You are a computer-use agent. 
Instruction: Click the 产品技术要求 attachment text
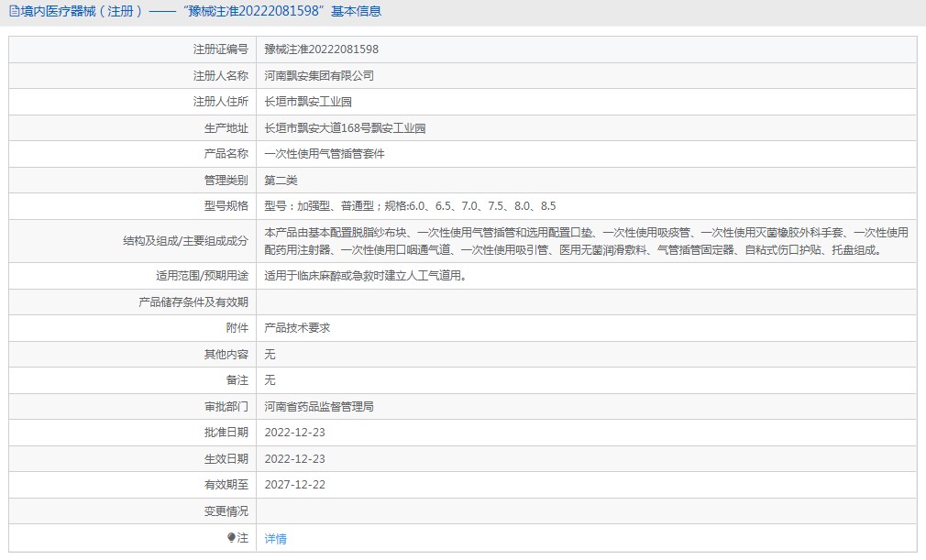click(x=297, y=327)
